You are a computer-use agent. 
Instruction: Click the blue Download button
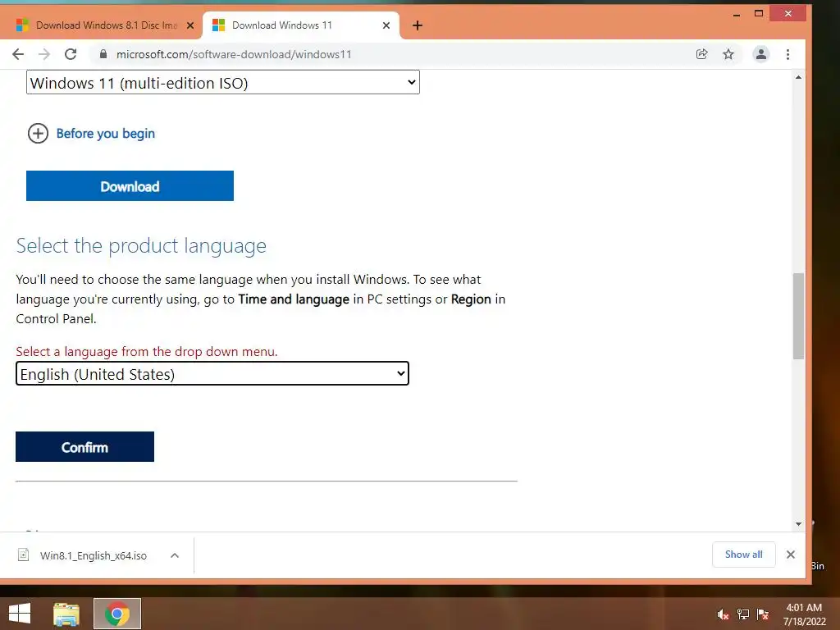(x=130, y=186)
